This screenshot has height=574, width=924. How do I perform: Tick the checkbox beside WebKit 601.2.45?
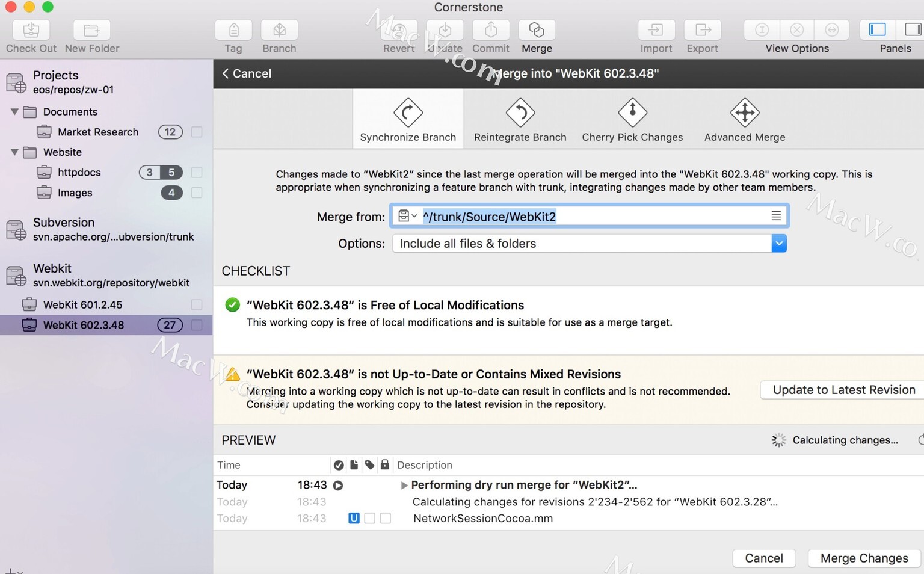point(197,304)
